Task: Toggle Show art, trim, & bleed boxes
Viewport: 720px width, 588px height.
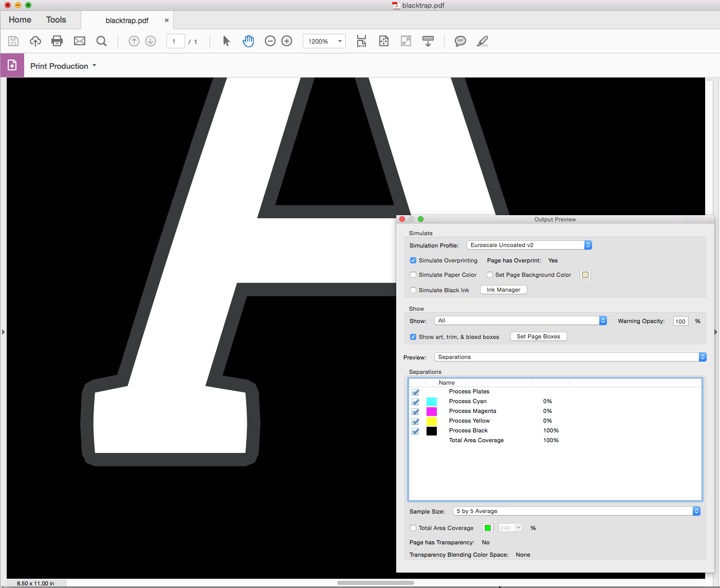Action: [413, 337]
